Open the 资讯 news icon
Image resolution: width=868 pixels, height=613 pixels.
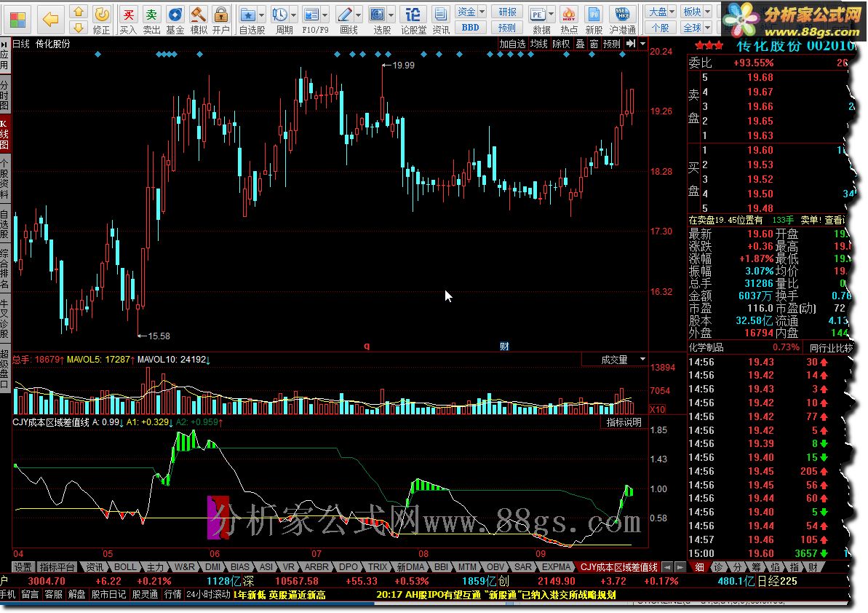pyautogui.click(x=441, y=20)
